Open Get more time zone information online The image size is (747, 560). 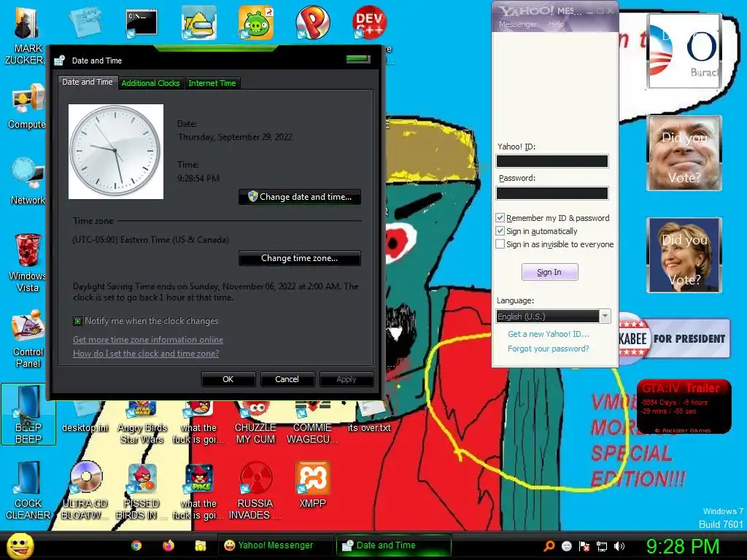[x=148, y=340]
